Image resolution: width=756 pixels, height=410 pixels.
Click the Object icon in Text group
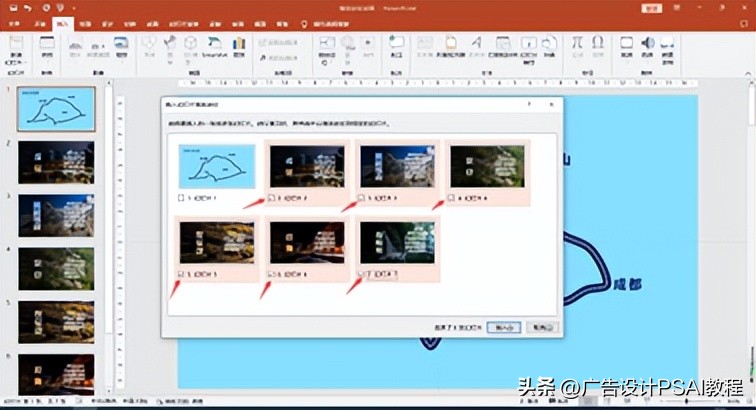(549, 42)
